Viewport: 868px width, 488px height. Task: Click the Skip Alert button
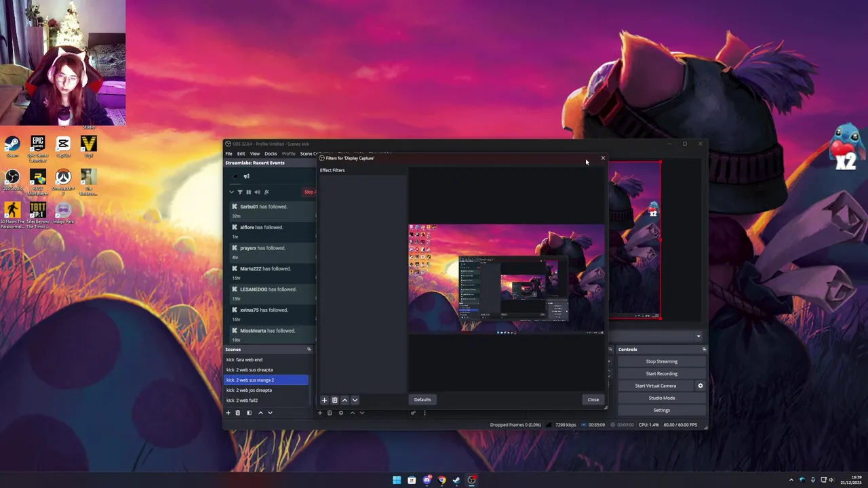310,192
